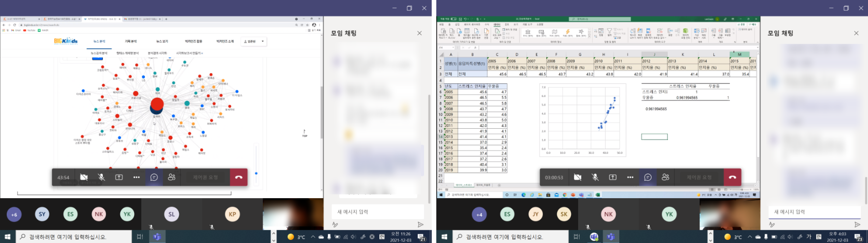Select scatter chart in Excel sheet
The image size is (868, 243).
point(583,119)
